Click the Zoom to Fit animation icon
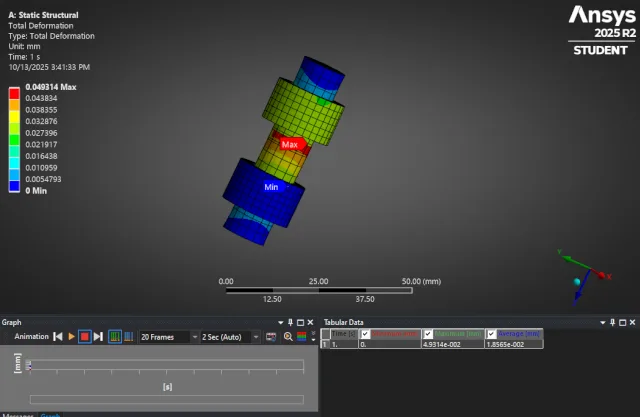 [288, 337]
